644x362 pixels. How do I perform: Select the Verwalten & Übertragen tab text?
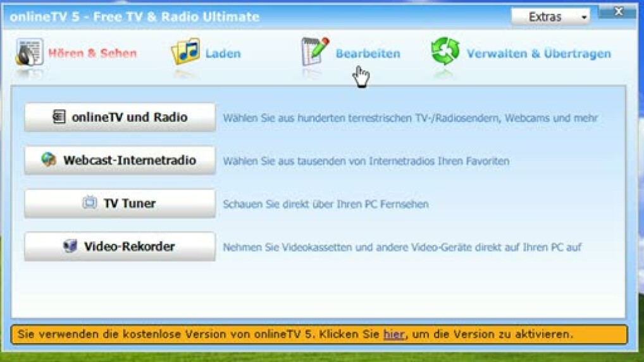click(538, 54)
